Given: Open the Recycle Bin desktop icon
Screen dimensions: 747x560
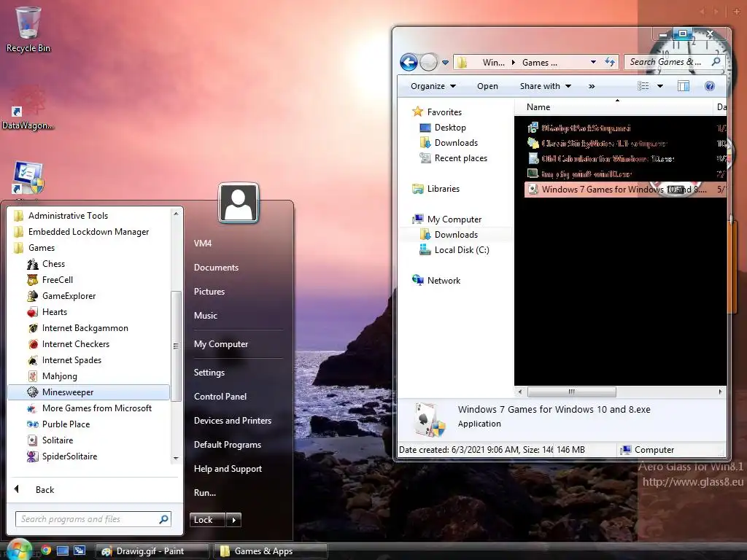Looking at the screenshot, I should (28, 28).
